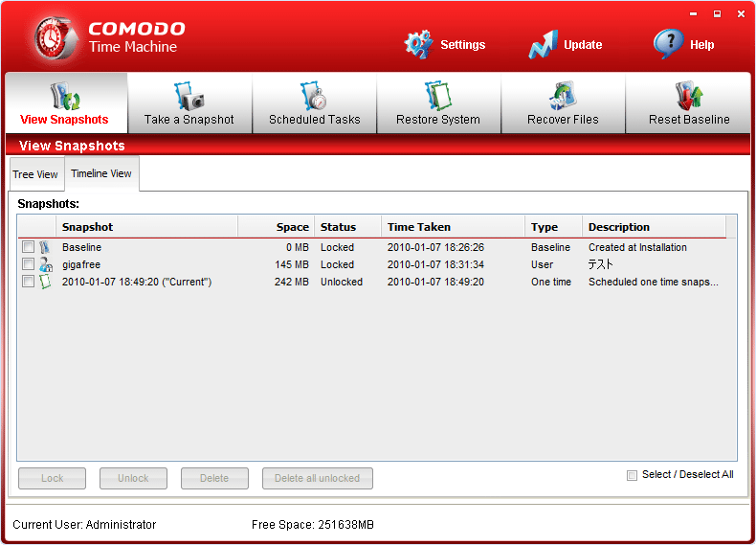Click the Restore System icon

(x=437, y=96)
